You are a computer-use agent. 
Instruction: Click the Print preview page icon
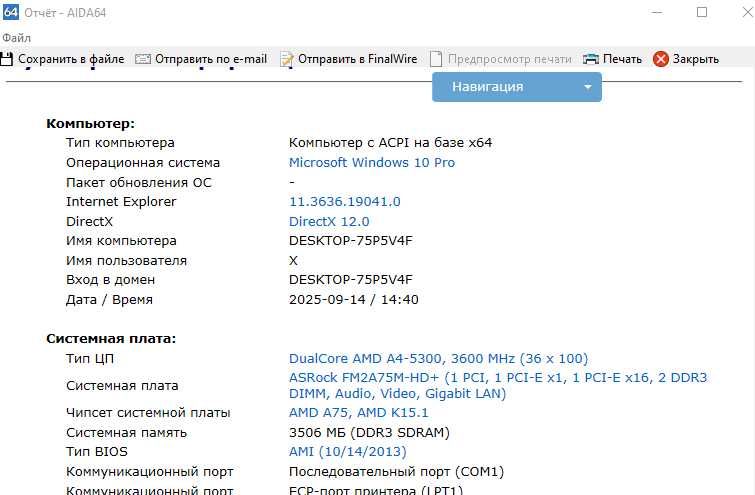click(436, 59)
